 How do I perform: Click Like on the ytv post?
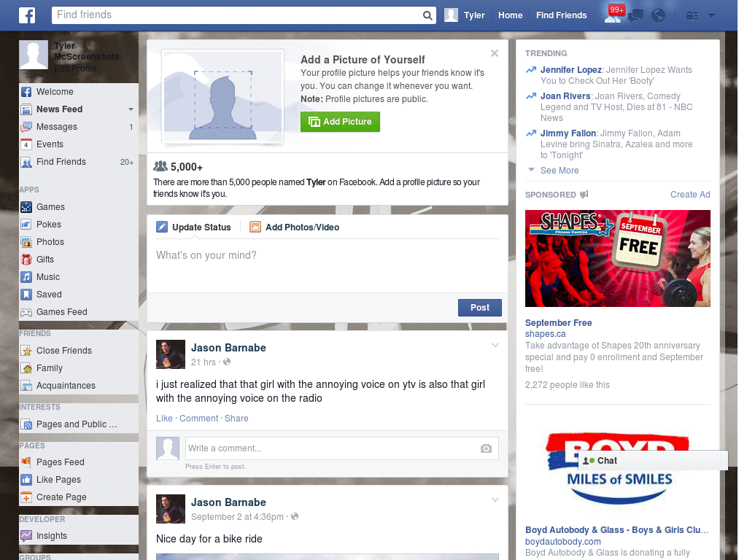pyautogui.click(x=164, y=419)
